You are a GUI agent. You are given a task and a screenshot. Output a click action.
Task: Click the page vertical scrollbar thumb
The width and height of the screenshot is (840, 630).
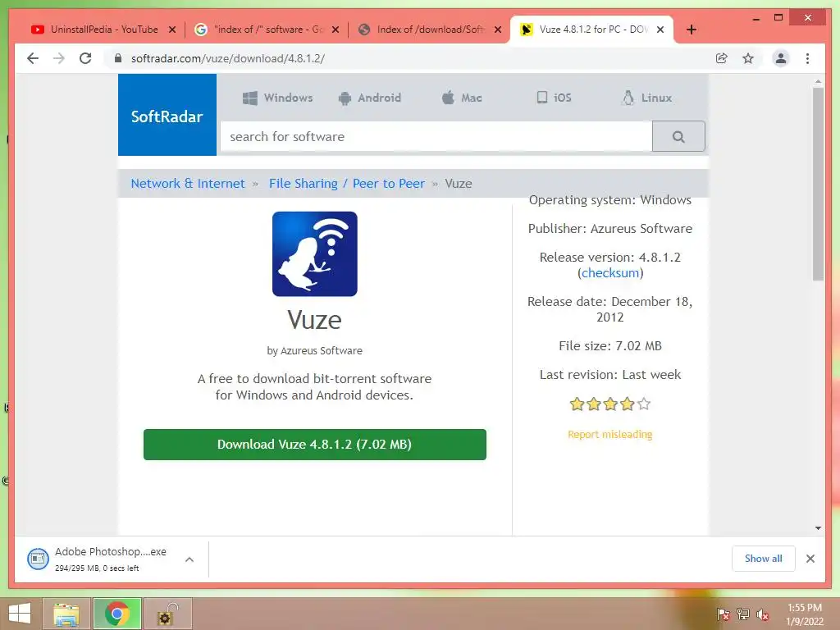point(818,184)
